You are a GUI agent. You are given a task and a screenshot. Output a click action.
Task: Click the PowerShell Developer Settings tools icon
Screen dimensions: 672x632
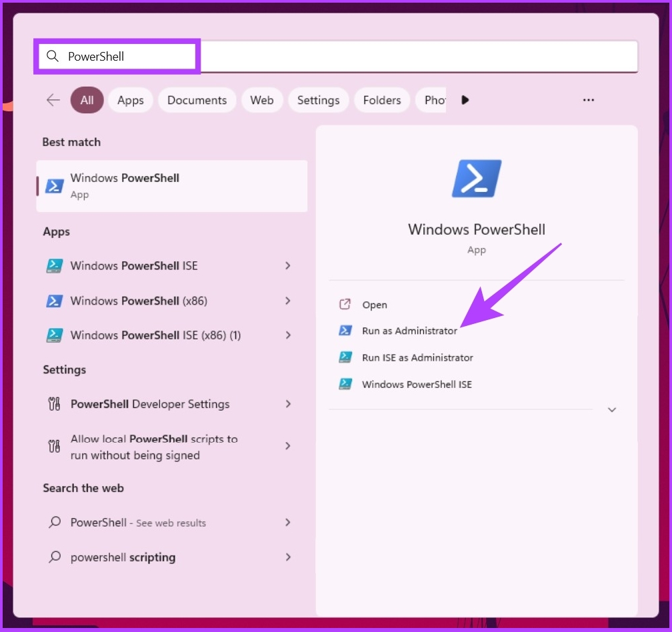click(54, 403)
